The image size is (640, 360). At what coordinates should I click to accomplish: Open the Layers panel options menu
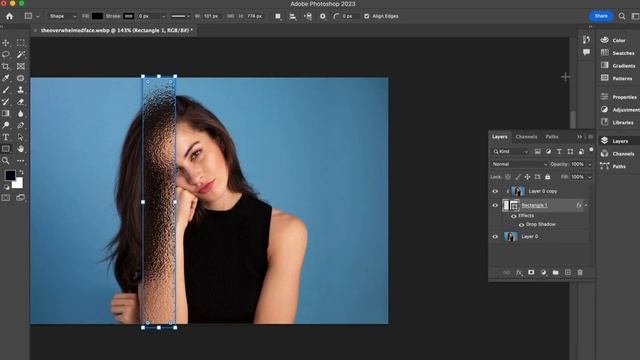click(x=591, y=137)
